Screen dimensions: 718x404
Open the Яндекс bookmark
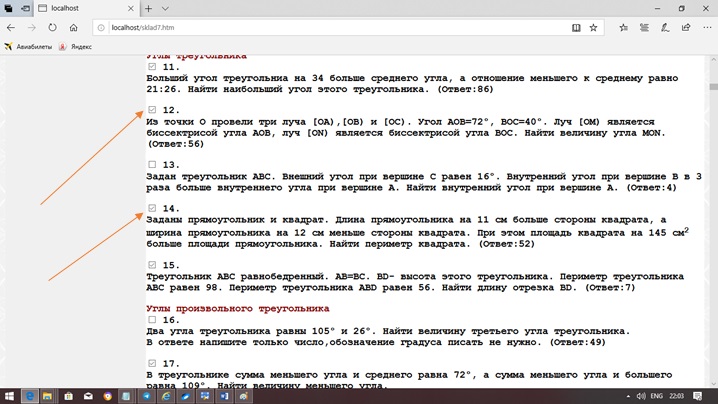pyautogui.click(x=75, y=46)
